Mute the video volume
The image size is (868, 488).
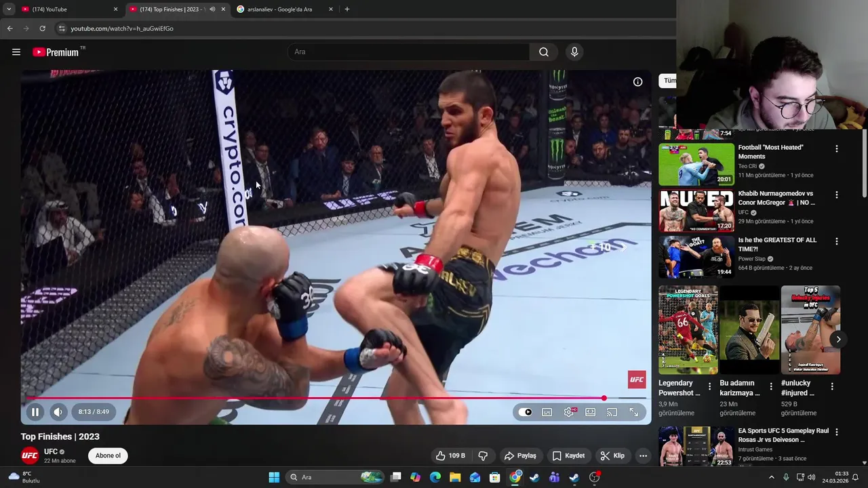58,411
